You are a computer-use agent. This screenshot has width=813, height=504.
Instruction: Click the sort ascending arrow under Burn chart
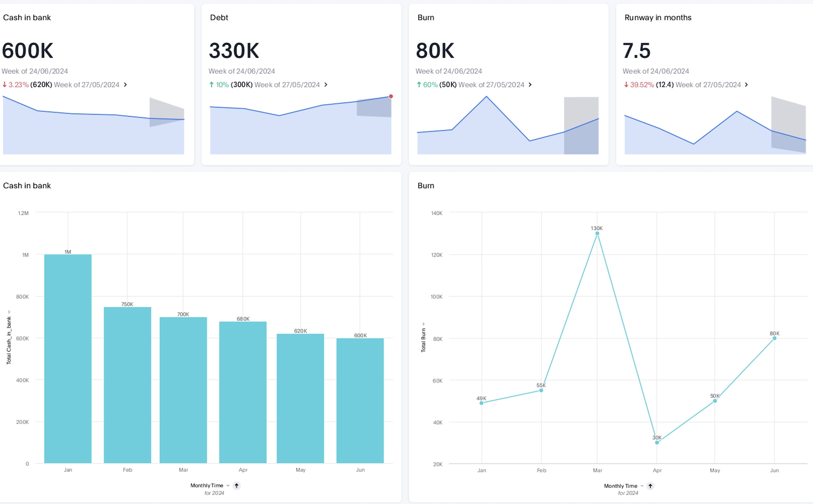[x=650, y=486]
